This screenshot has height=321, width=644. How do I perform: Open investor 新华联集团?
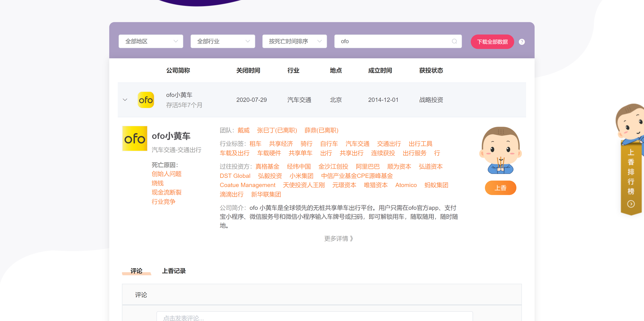266,195
